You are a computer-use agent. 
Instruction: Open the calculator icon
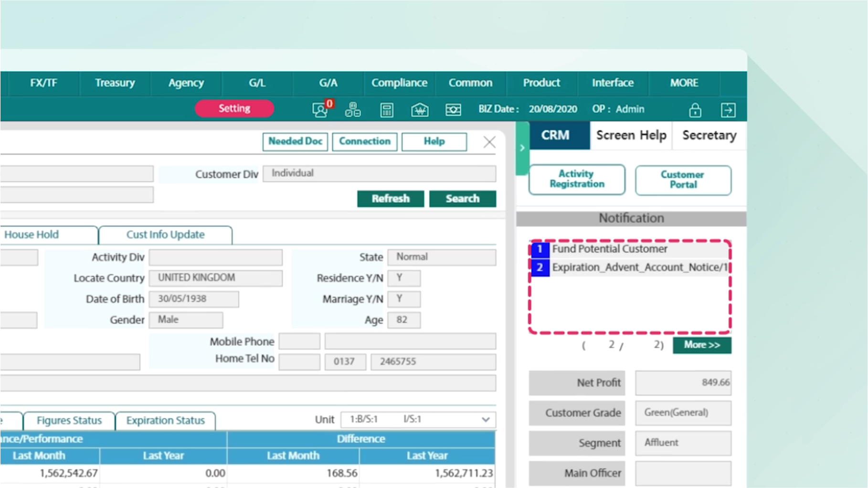point(387,110)
